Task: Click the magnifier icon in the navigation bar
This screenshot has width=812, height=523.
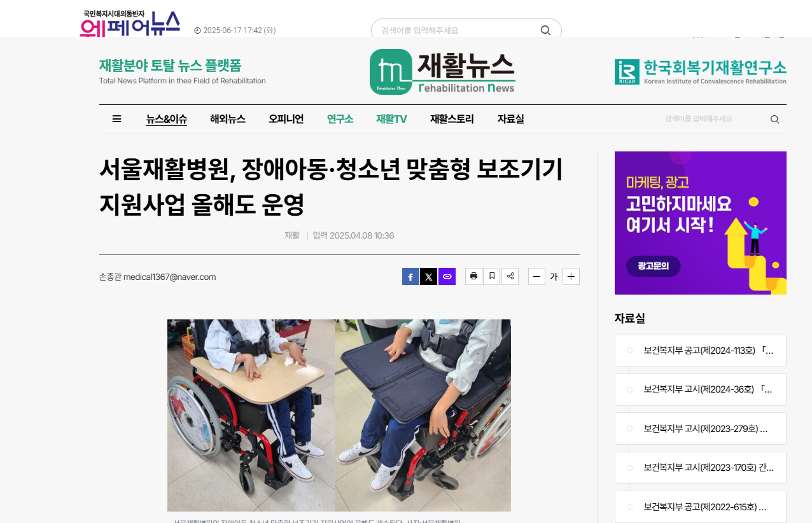Action: (x=774, y=120)
